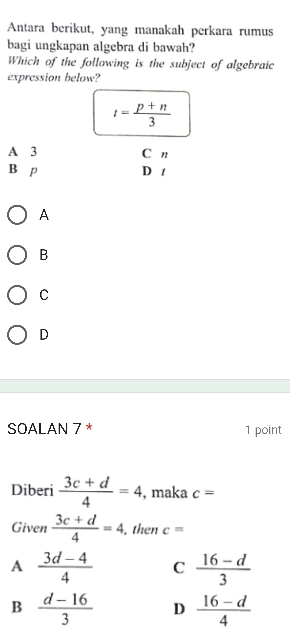Select the radio button for answer A

click(x=17, y=215)
